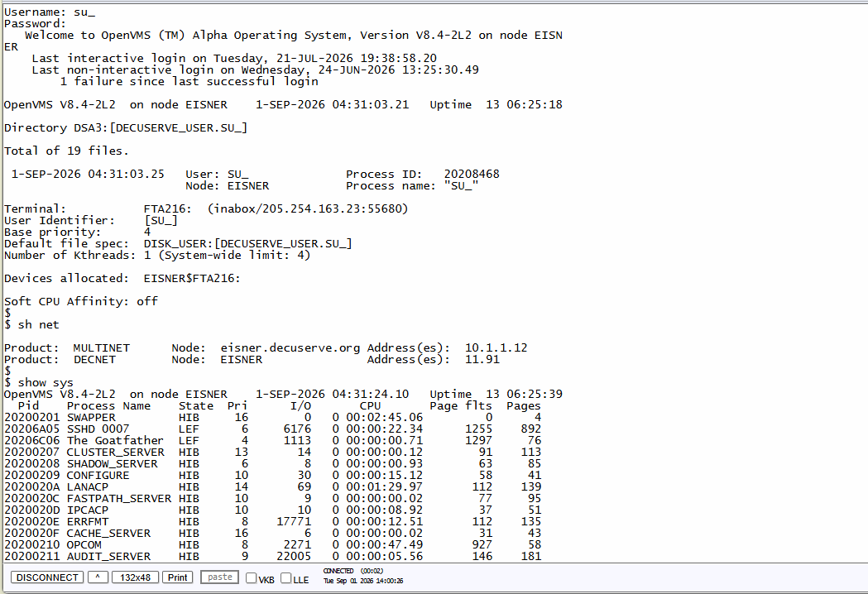Viewport: 868px width, 594px height.
Task: Click the Uptime value 13 06:25:18
Action: coord(524,104)
